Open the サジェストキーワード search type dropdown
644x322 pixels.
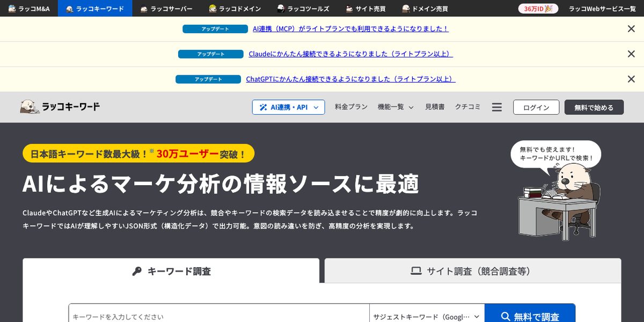coord(427,316)
